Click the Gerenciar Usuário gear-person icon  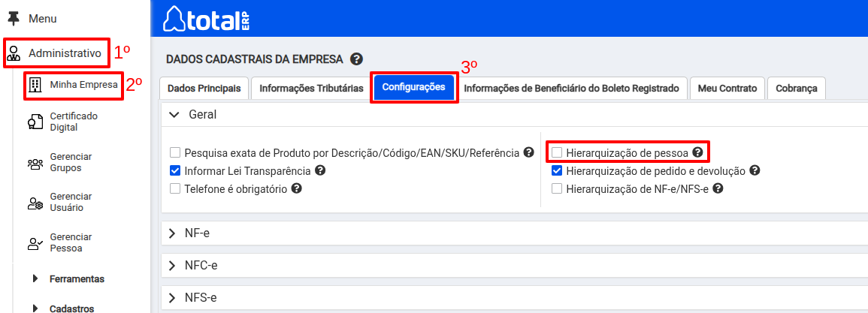(35, 203)
